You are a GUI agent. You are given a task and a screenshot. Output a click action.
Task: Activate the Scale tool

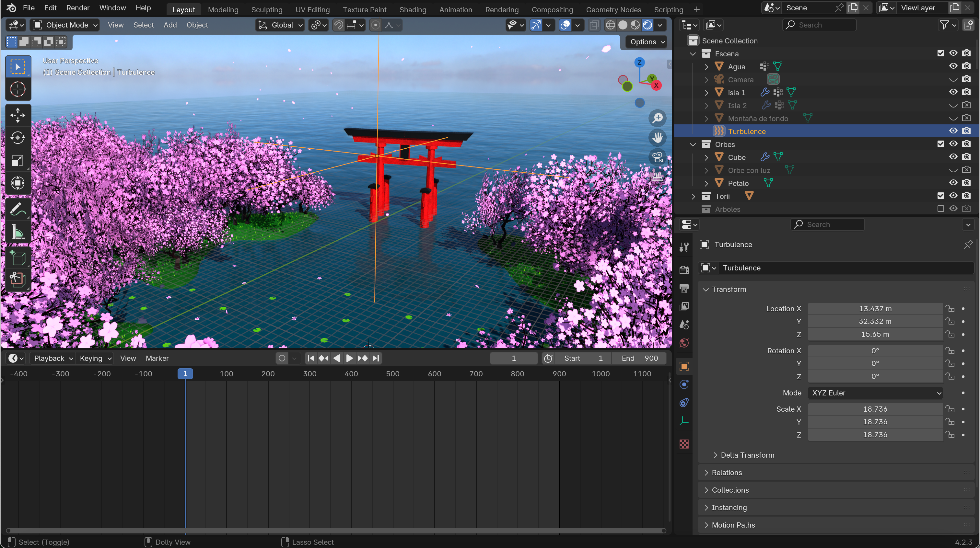[x=17, y=161]
